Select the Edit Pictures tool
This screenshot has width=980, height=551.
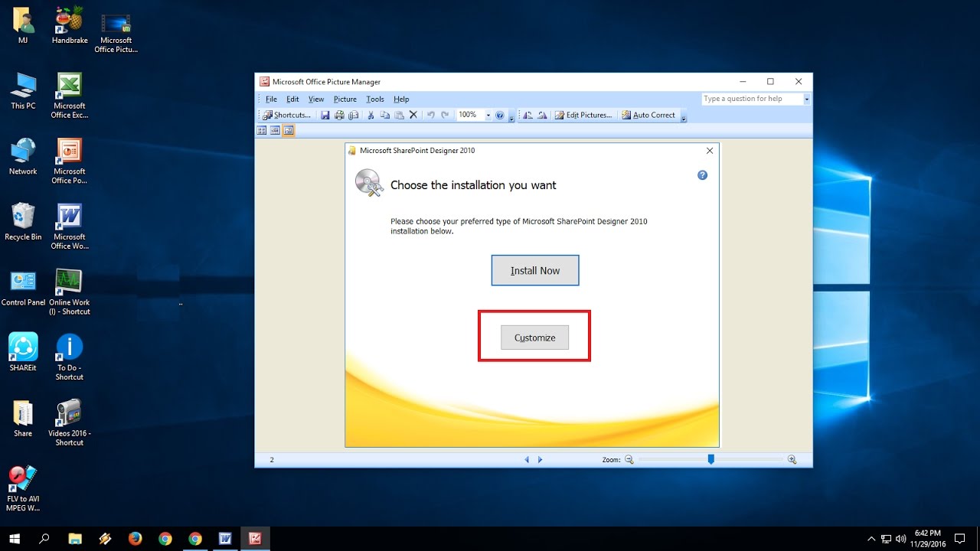(x=583, y=115)
